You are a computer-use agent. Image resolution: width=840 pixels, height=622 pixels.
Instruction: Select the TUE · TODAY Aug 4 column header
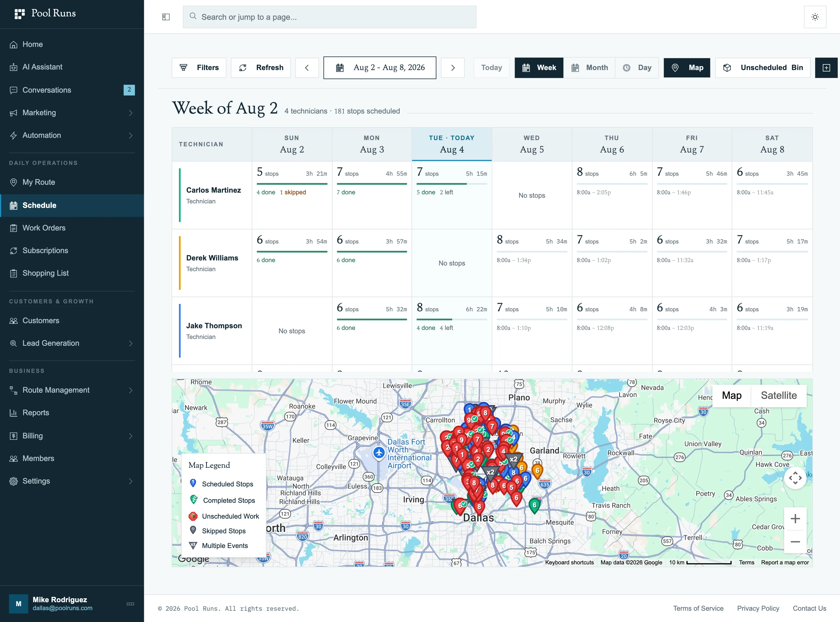point(452,144)
